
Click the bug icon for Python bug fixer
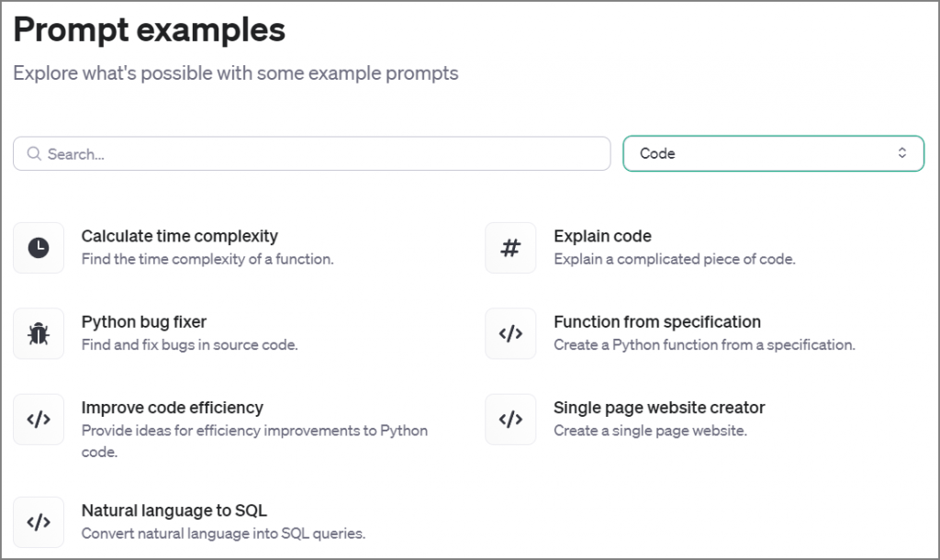tap(39, 333)
